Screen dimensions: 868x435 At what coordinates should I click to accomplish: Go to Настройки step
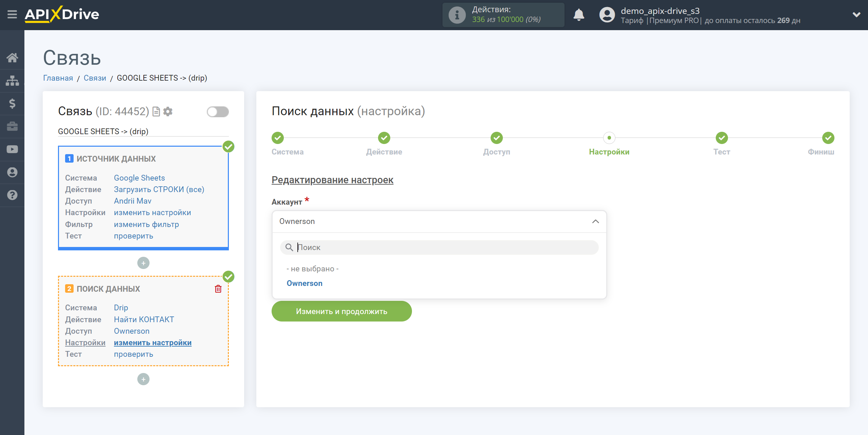609,138
